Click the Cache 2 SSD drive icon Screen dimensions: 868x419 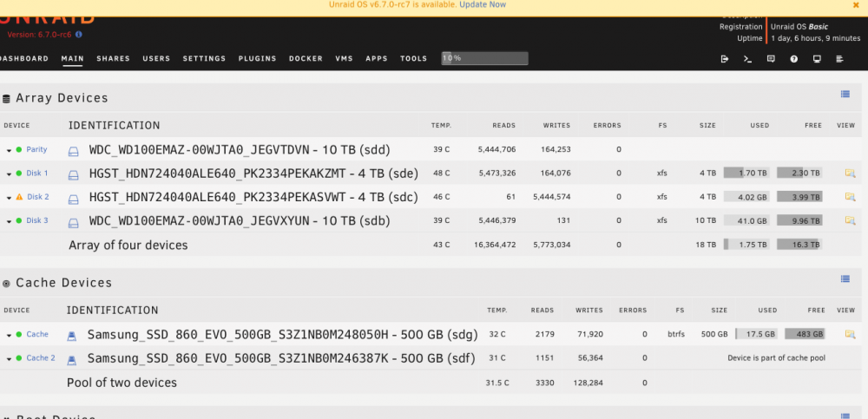(71, 360)
